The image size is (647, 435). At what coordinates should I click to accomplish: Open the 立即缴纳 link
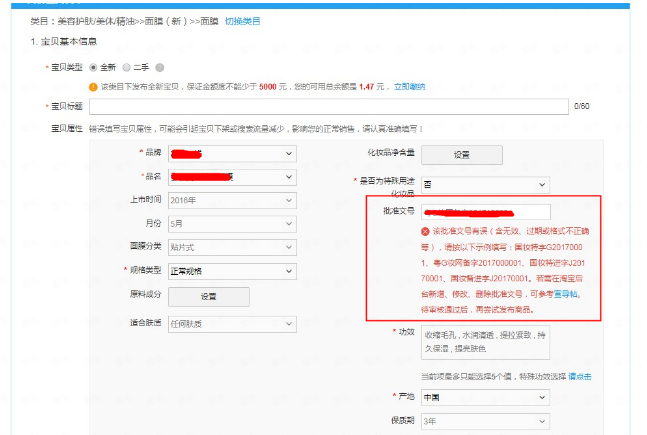click(x=408, y=87)
